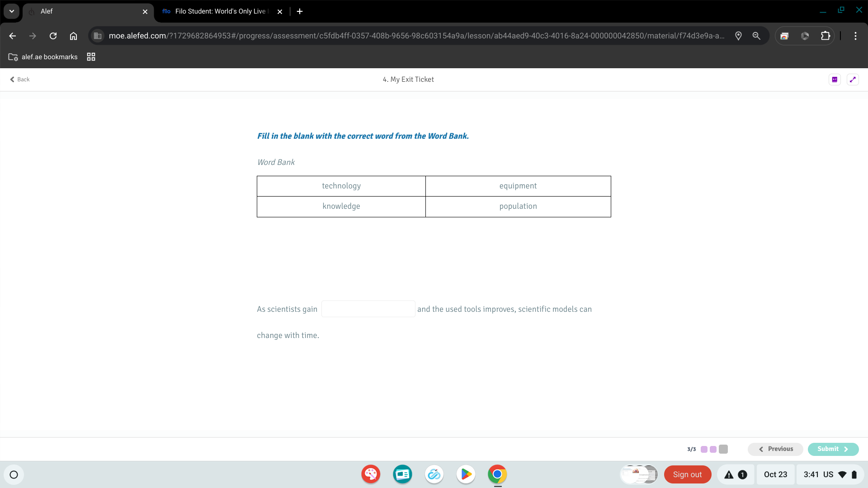The width and height of the screenshot is (868, 488).
Task: Click the blank answer input field
Action: (368, 309)
